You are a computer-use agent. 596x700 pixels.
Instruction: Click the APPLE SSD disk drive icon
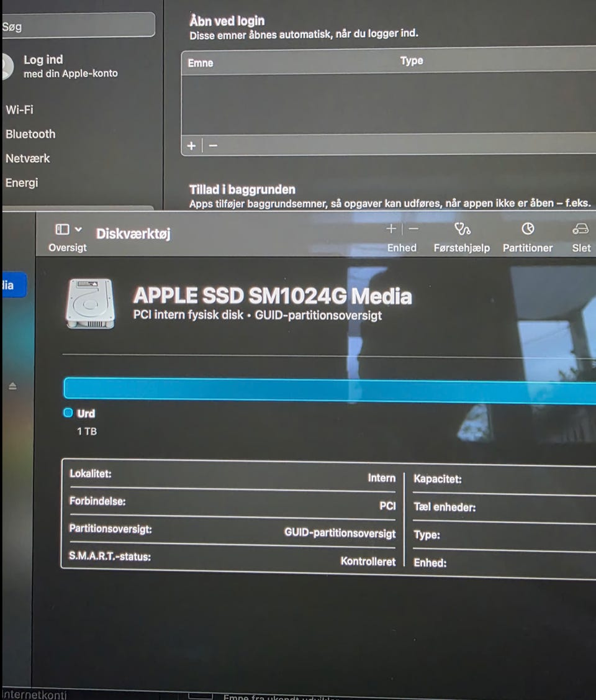click(x=91, y=304)
